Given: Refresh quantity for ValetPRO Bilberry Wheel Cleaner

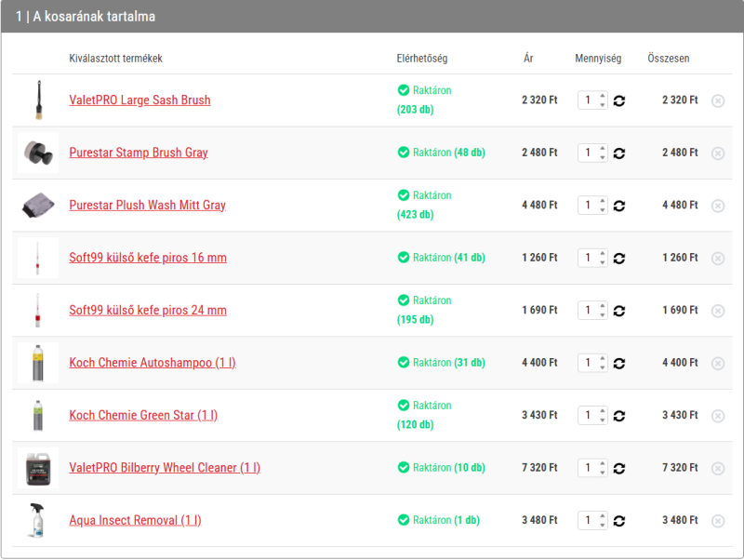Looking at the screenshot, I should (x=618, y=469).
